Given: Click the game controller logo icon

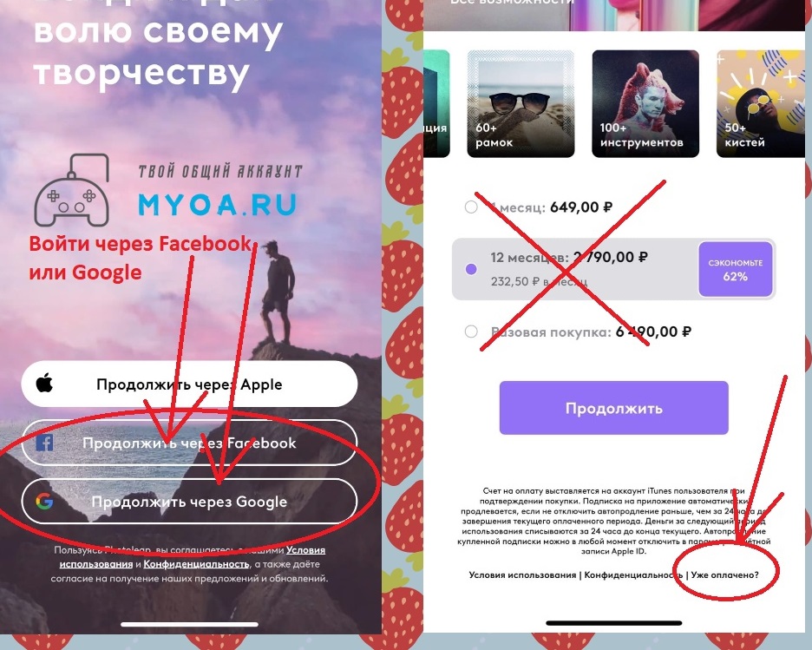Looking at the screenshot, I should (72, 190).
